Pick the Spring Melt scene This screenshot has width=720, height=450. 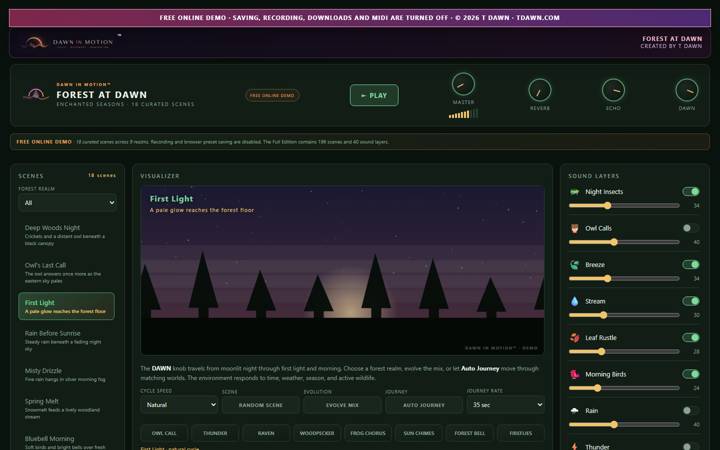tap(67, 408)
